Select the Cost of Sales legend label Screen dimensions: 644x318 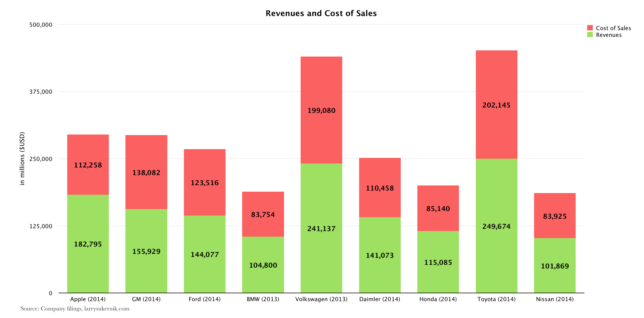tap(613, 28)
